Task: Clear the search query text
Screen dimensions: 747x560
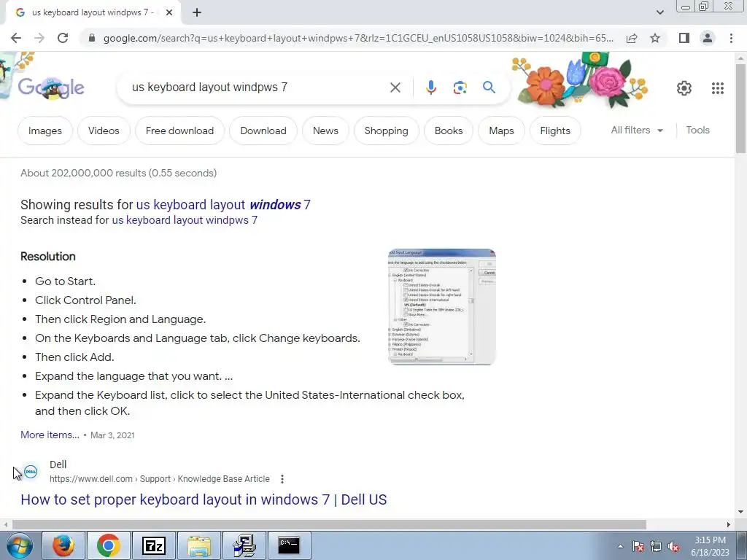Action: pos(395,87)
